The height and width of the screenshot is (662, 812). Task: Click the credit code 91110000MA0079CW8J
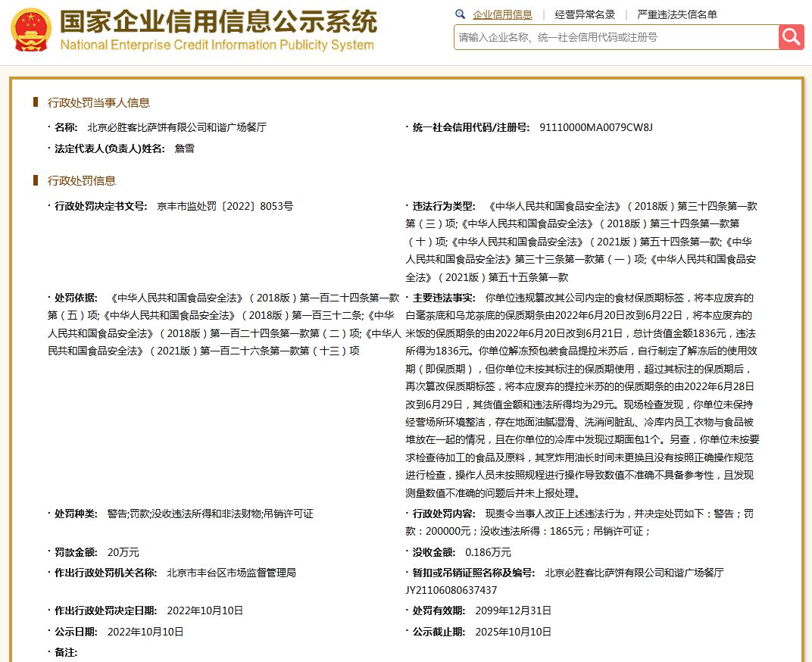pyautogui.click(x=595, y=127)
